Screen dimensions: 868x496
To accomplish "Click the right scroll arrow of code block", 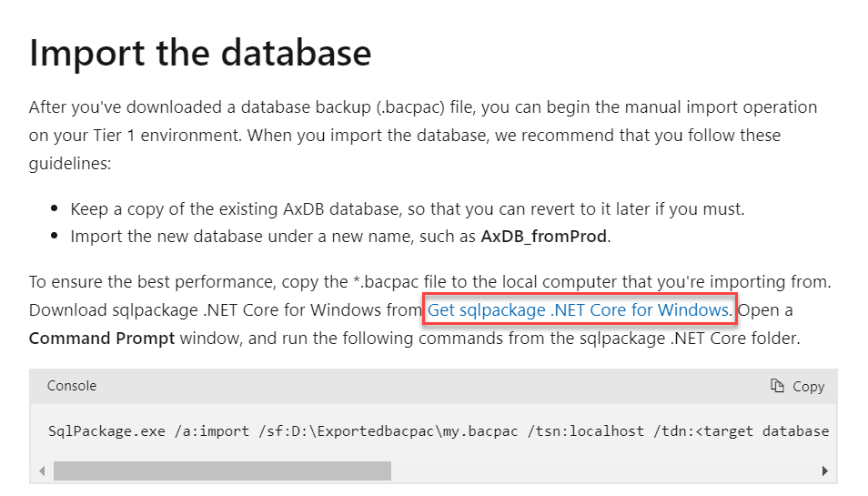I will (x=824, y=471).
